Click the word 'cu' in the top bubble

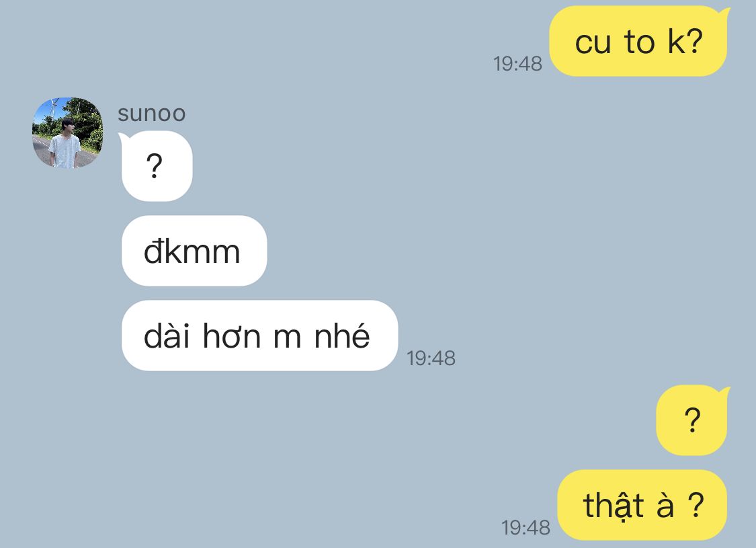pyautogui.click(x=593, y=42)
